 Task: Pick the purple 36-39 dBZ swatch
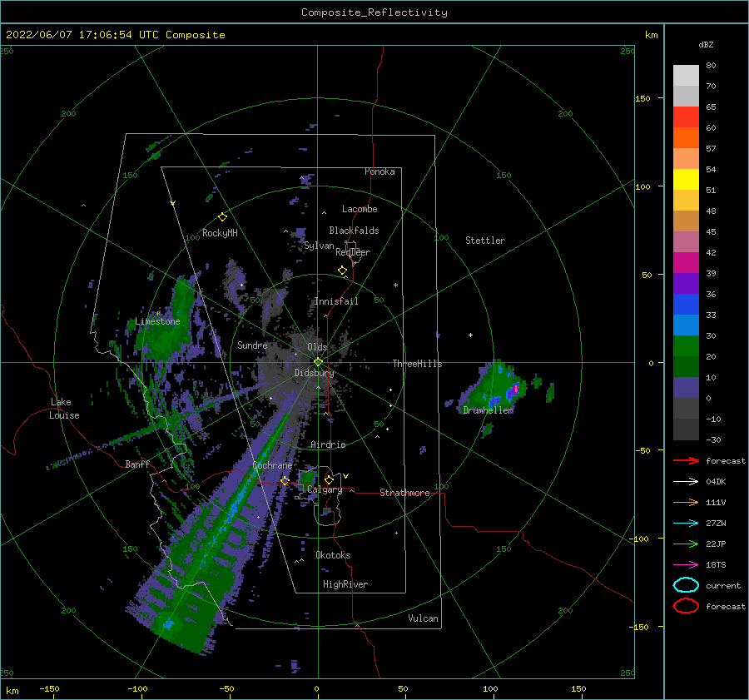coord(686,284)
